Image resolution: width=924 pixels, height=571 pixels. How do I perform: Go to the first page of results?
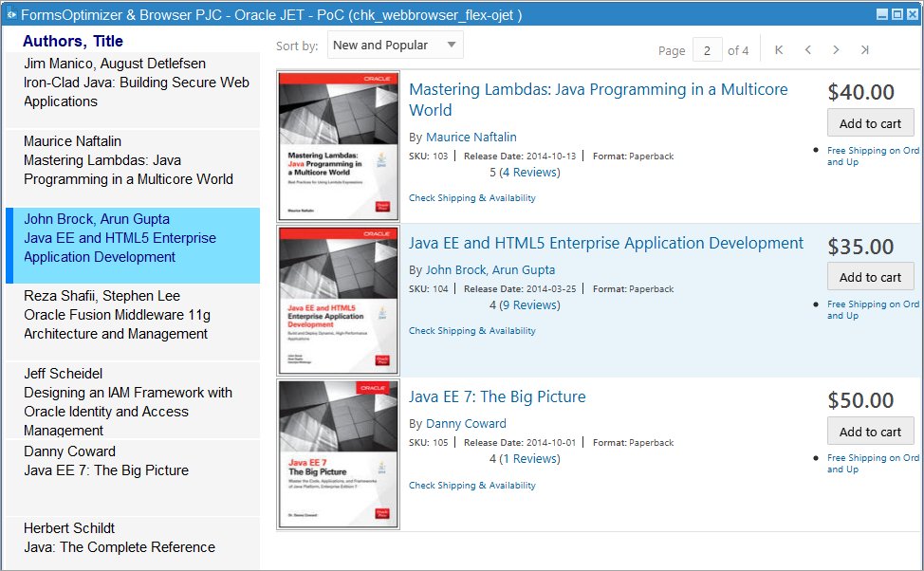(x=779, y=50)
